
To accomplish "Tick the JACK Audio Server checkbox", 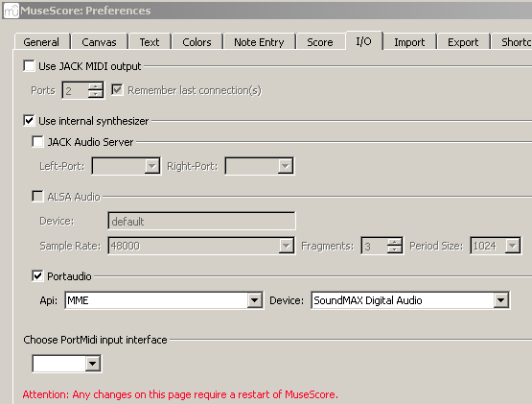I will pyautogui.click(x=37, y=141).
